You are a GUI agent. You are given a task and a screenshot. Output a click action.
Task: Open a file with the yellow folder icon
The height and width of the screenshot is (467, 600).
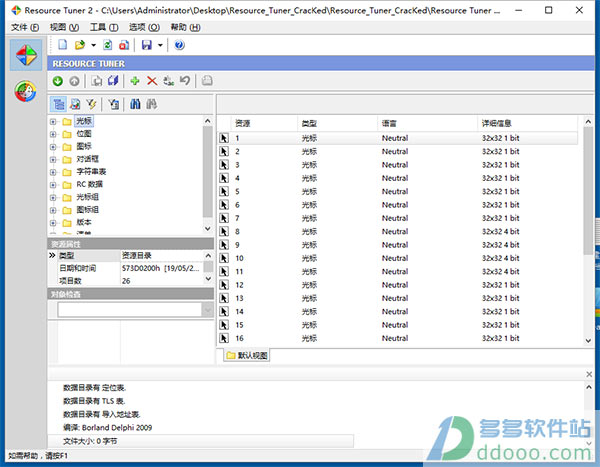pyautogui.click(x=80, y=45)
